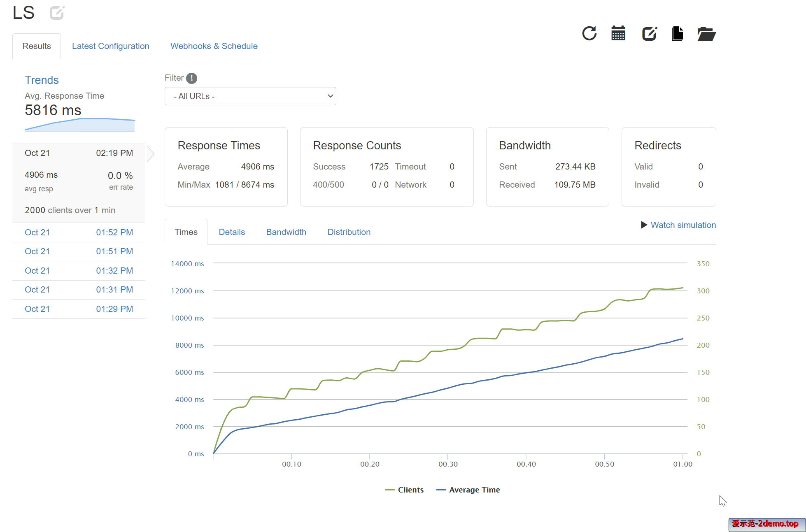The width and height of the screenshot is (806, 532).
Task: Click the Filter info exclamation icon
Action: (191, 78)
